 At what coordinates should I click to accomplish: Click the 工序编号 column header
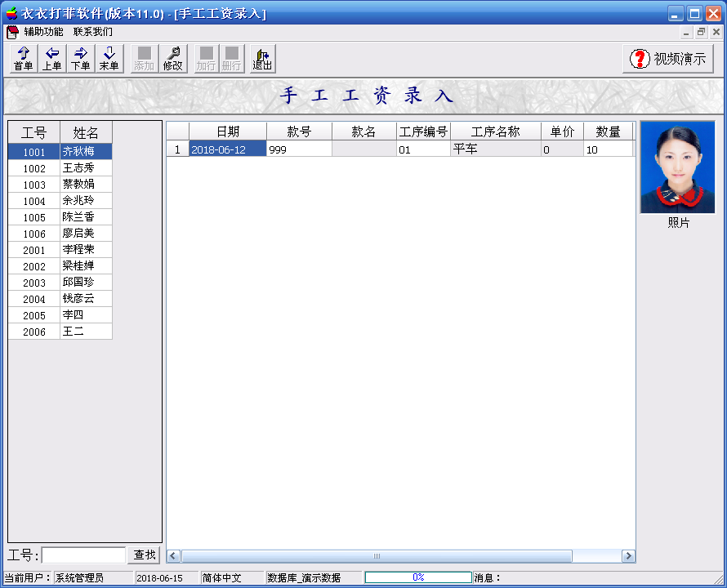(423, 131)
